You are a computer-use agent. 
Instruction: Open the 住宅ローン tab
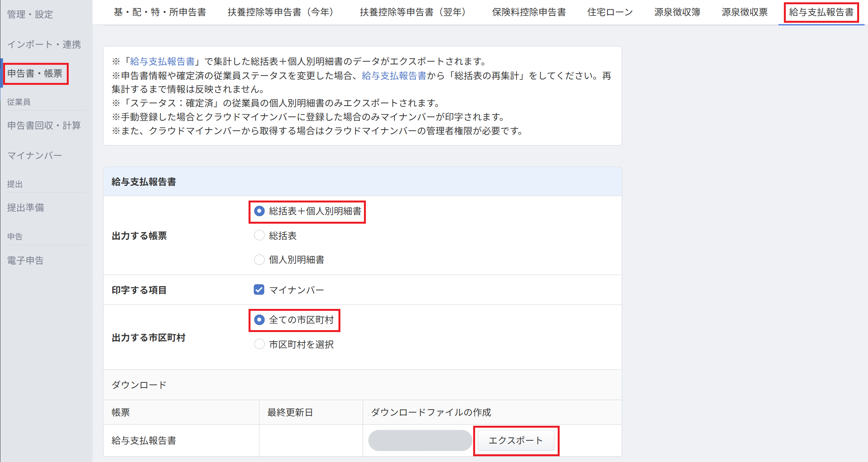(610, 12)
